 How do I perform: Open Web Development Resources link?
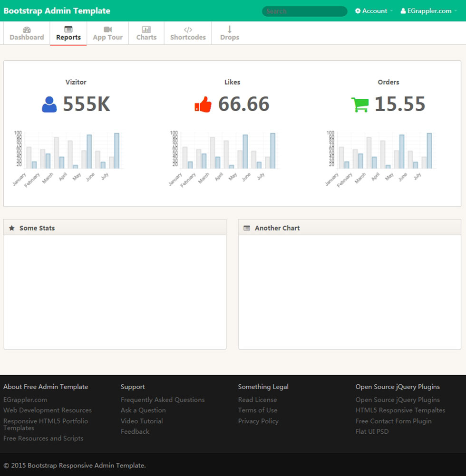(48, 410)
